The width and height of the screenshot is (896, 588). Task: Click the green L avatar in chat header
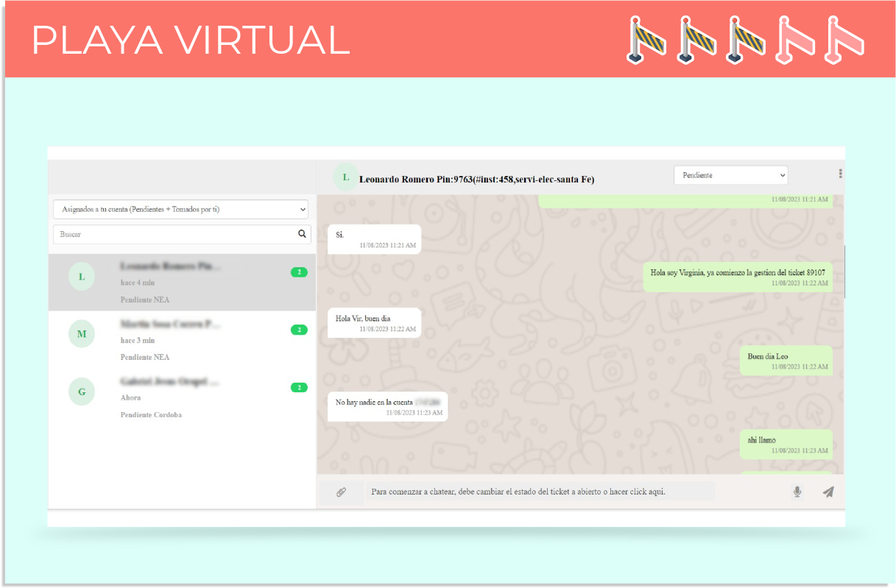[345, 177]
